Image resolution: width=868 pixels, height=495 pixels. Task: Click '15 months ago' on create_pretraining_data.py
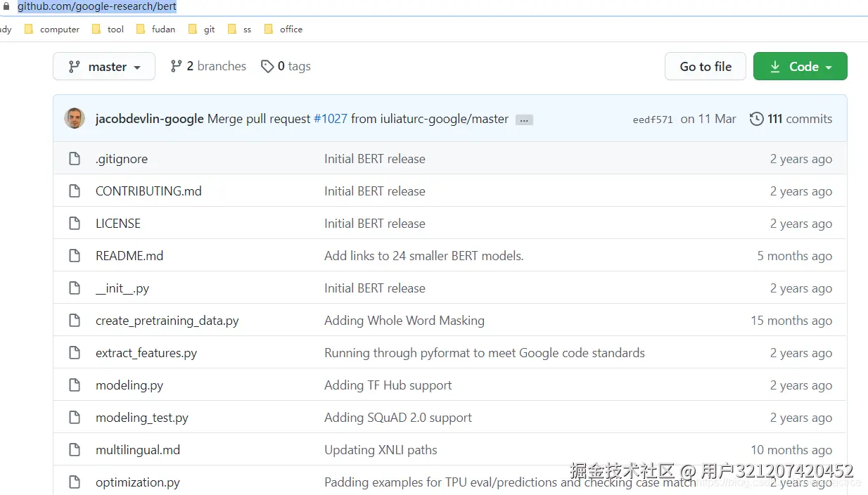791,321
